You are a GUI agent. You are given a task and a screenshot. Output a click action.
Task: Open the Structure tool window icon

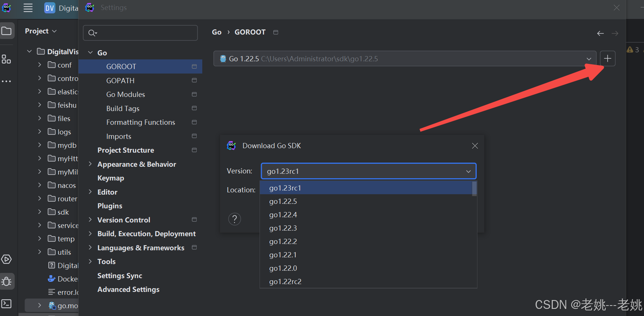[x=6, y=59]
